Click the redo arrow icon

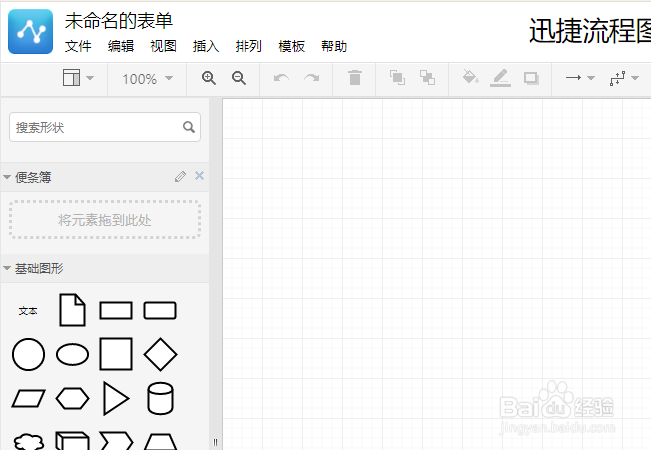(311, 78)
